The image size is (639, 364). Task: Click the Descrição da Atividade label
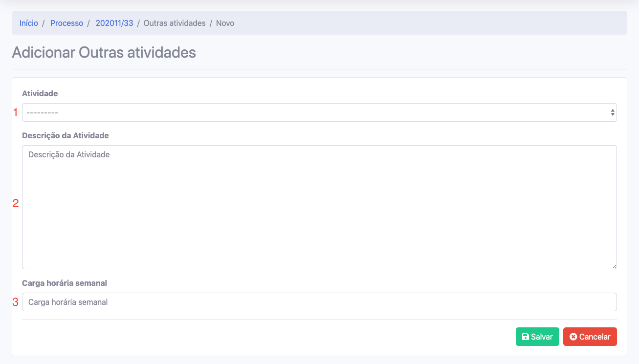pos(66,135)
